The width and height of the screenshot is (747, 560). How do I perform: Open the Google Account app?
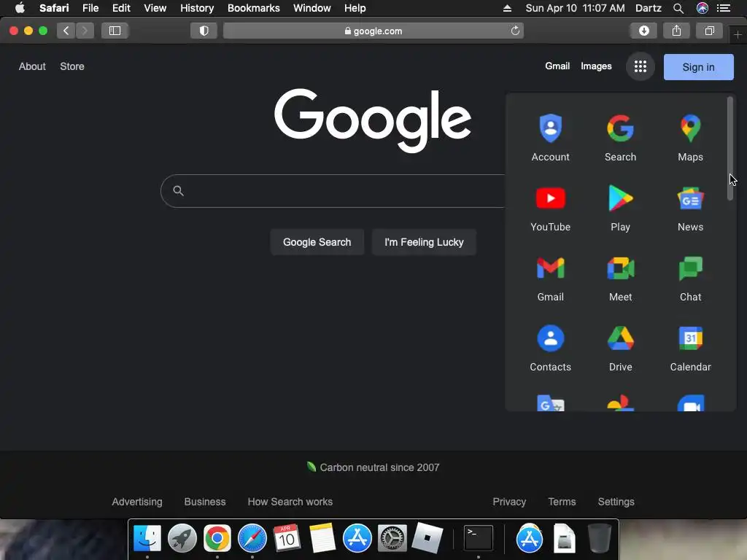pyautogui.click(x=550, y=137)
